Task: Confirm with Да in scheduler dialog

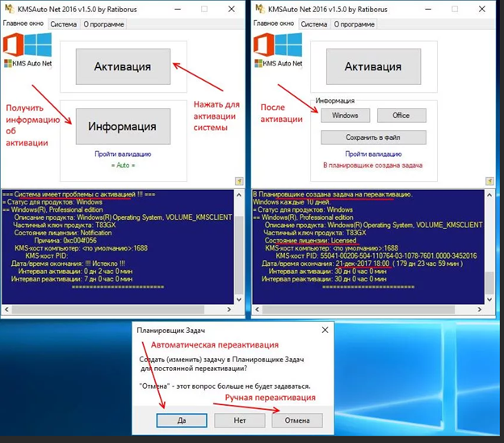Action: click(x=182, y=420)
